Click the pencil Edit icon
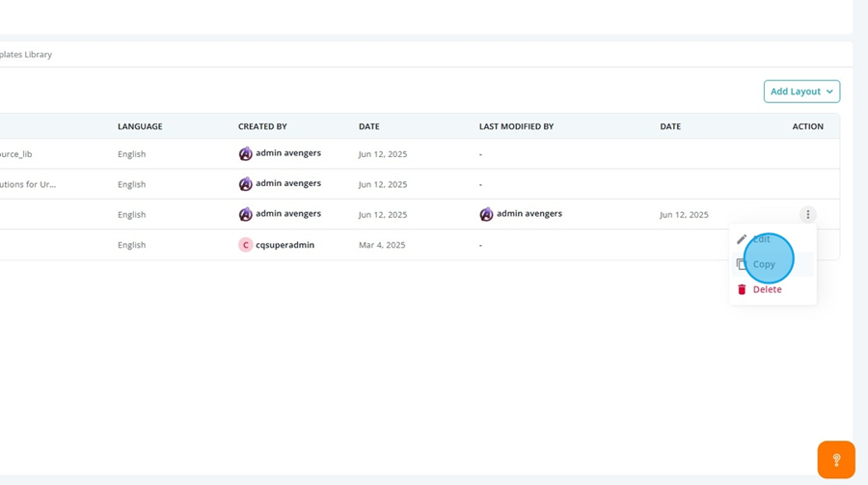 pos(742,239)
